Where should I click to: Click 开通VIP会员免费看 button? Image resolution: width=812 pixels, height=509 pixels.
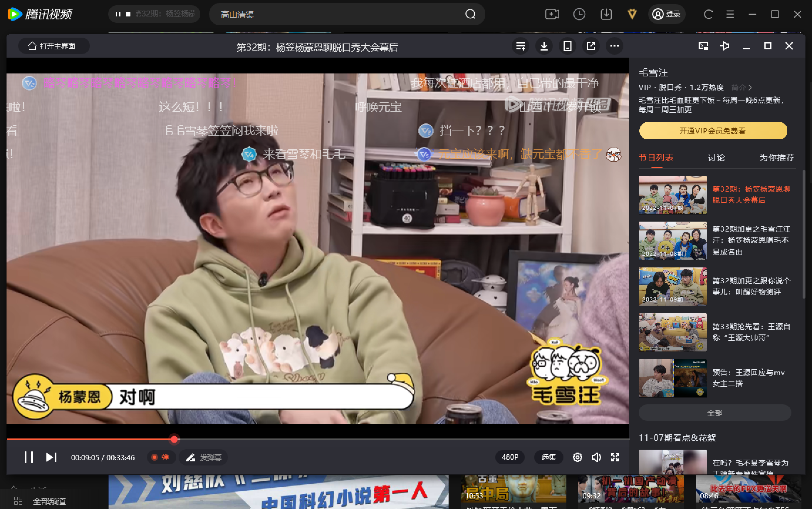[713, 130]
